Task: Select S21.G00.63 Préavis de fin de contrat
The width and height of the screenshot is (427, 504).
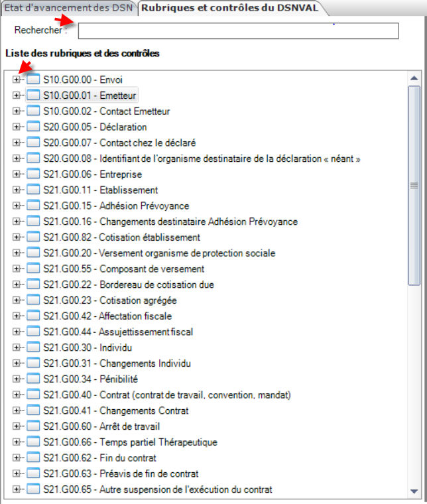Action: coord(121,473)
